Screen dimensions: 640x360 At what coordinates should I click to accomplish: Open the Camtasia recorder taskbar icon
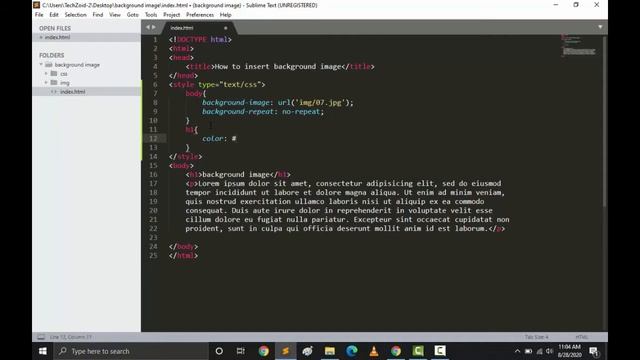440,351
